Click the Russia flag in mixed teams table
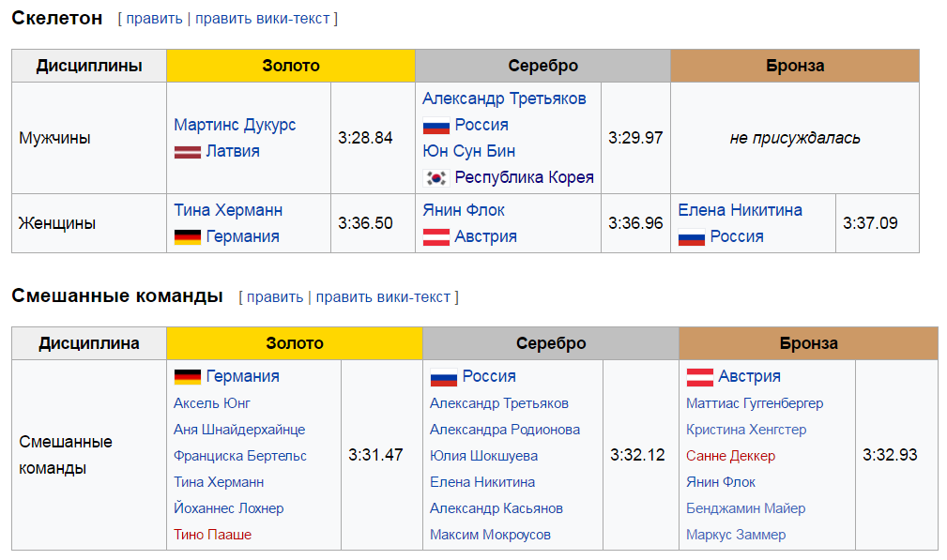 [443, 377]
